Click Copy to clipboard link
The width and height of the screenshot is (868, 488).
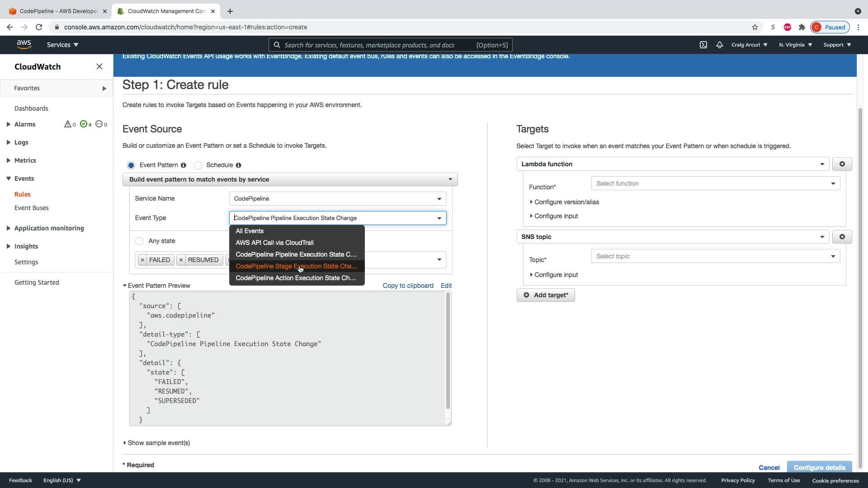408,286
